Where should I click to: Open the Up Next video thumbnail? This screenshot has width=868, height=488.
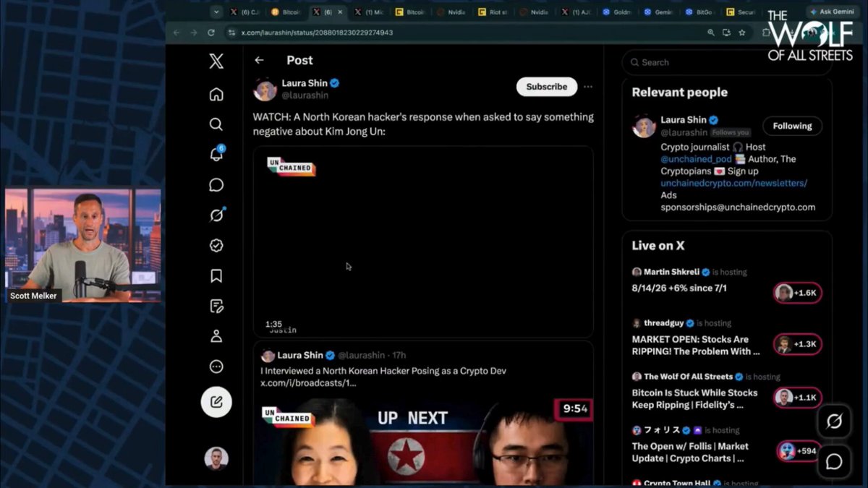423,442
